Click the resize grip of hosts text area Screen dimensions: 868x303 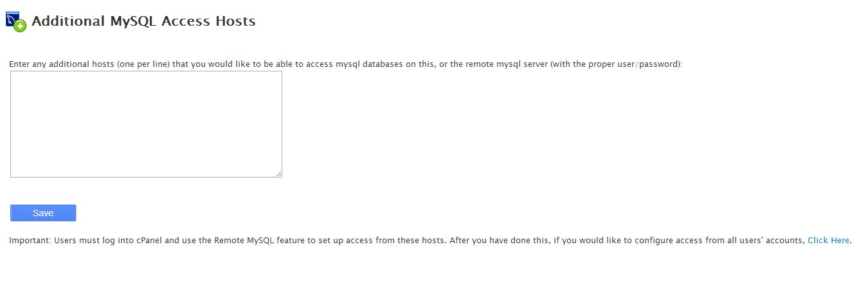click(278, 174)
